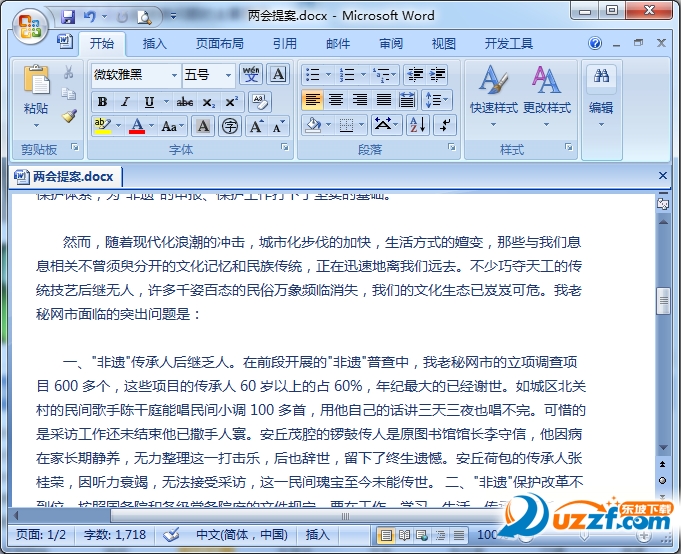Open Word help question mark

pos(595,43)
